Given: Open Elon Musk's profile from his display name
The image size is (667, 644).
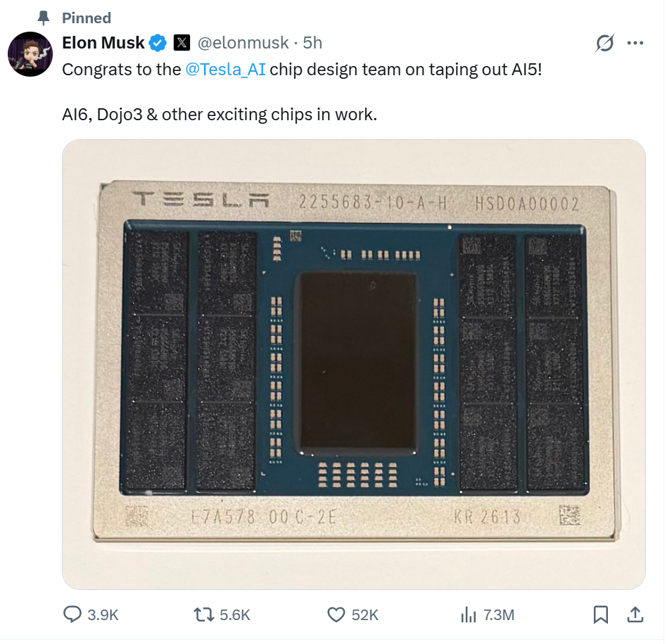Looking at the screenshot, I should pyautogui.click(x=102, y=42).
